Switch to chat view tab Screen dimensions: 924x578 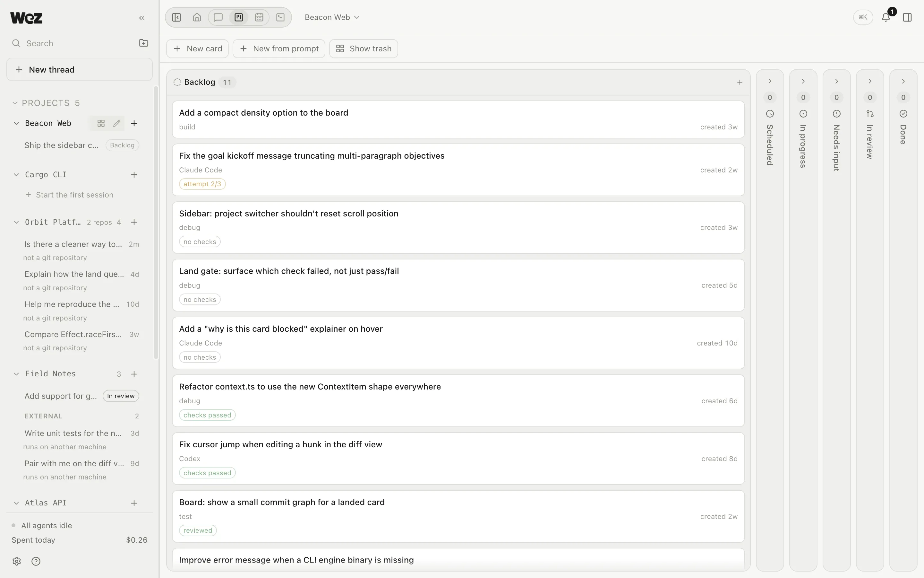point(218,17)
